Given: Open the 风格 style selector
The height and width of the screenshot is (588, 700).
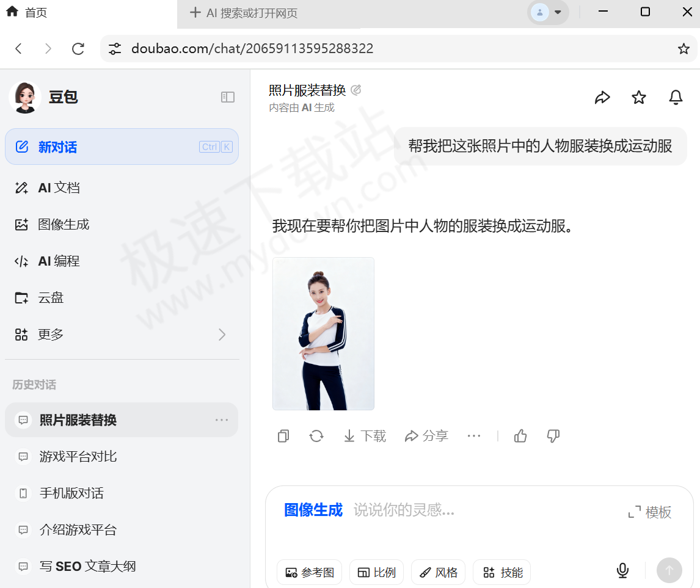Looking at the screenshot, I should coord(438,572).
